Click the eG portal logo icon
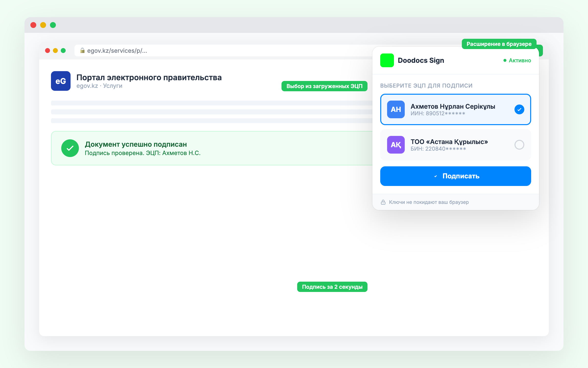This screenshot has height=368, width=588. (61, 81)
